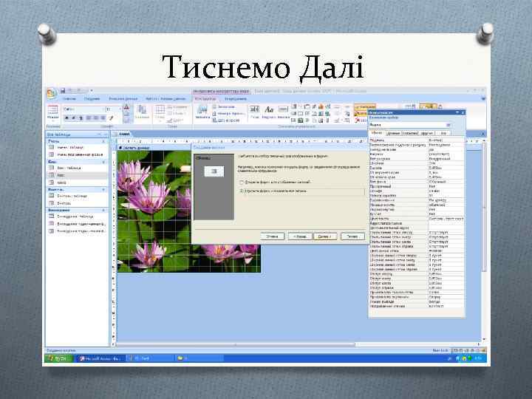Click the Добавить поля (Add fields) highlighted button
Viewport: 532px width, 399px height.
point(365,107)
